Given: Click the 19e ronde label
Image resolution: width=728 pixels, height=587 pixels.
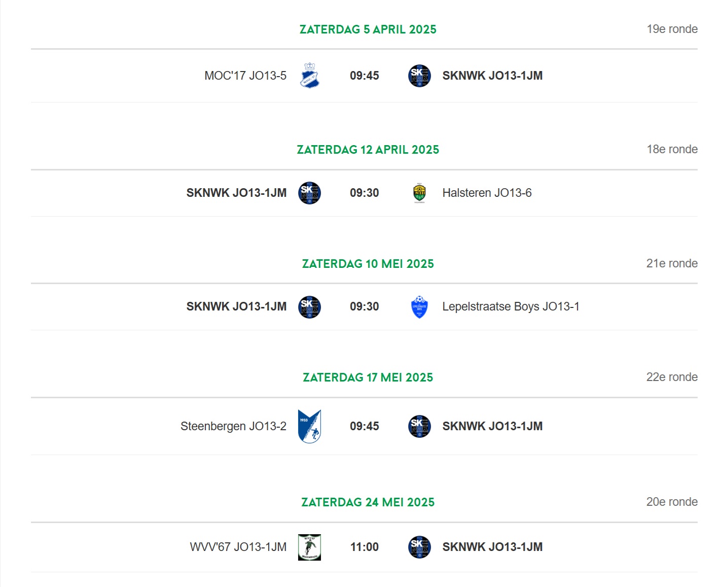Looking at the screenshot, I should pyautogui.click(x=672, y=29).
